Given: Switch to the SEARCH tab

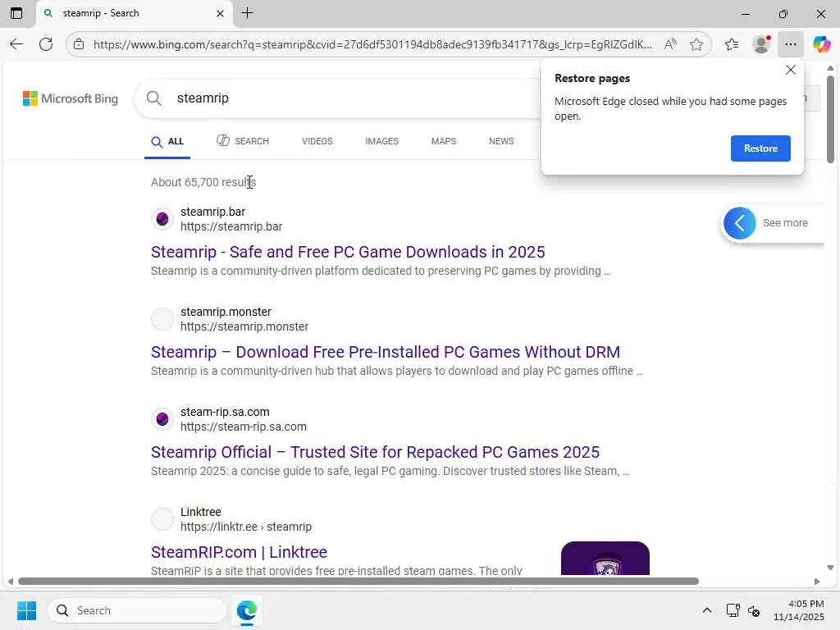Looking at the screenshot, I should point(243,141).
